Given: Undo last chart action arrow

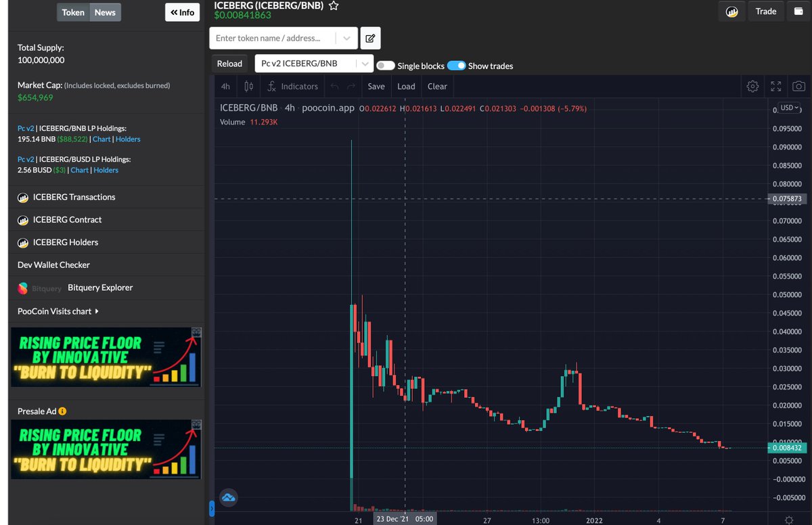Looking at the screenshot, I should click(335, 86).
